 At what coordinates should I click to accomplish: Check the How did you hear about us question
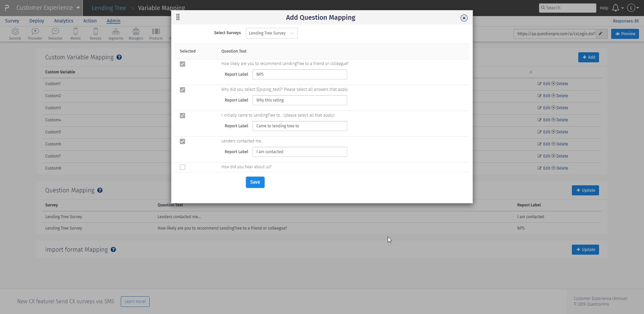tap(182, 167)
